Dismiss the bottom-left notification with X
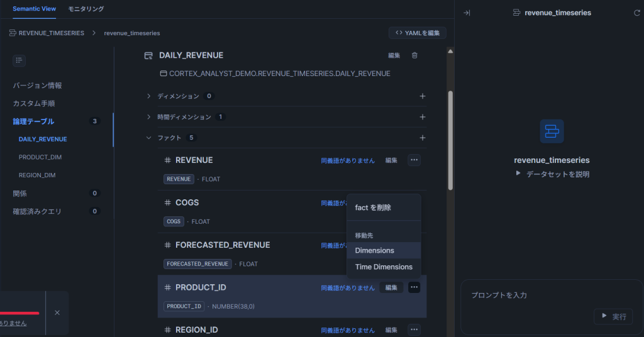The width and height of the screenshot is (644, 337). click(x=57, y=312)
